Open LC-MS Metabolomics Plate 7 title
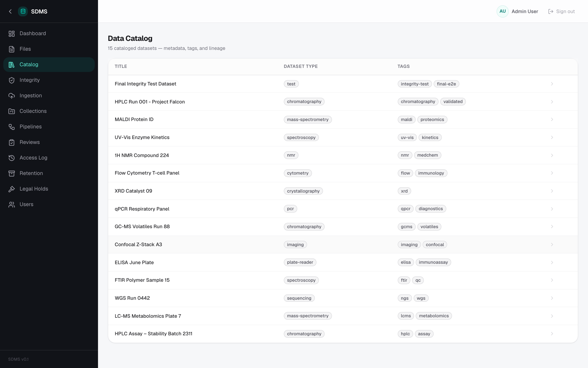Viewport: 588px width, 368px height. (148, 316)
